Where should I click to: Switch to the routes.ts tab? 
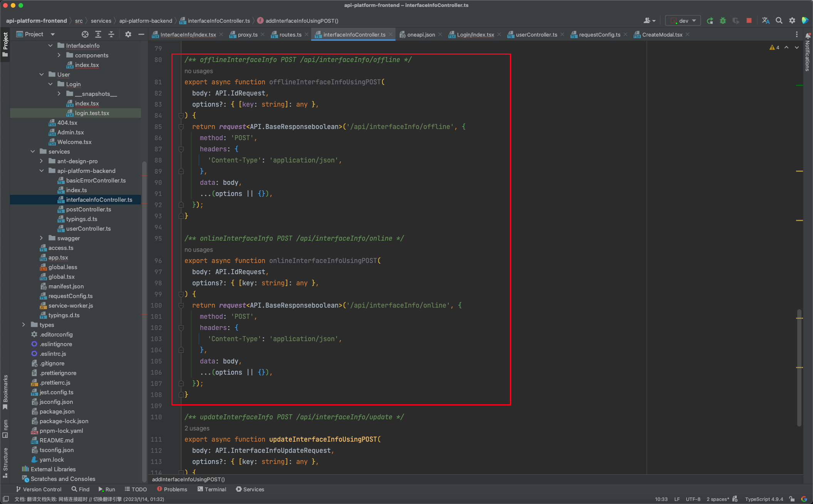coord(290,35)
